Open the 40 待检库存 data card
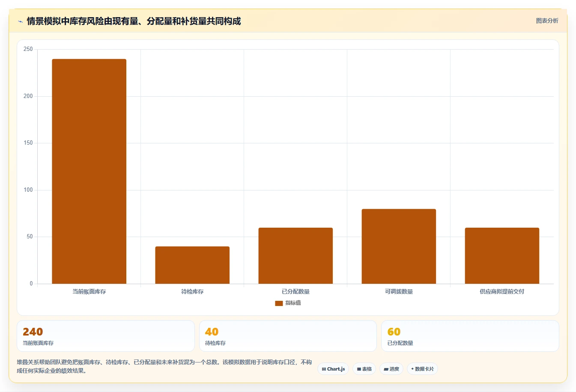The height and width of the screenshot is (392, 576). [288, 336]
